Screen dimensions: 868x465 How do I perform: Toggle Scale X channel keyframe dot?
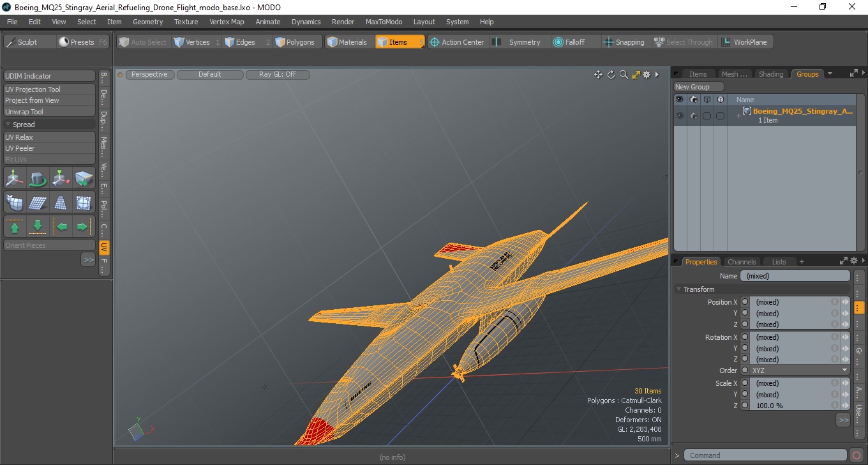[x=745, y=383]
